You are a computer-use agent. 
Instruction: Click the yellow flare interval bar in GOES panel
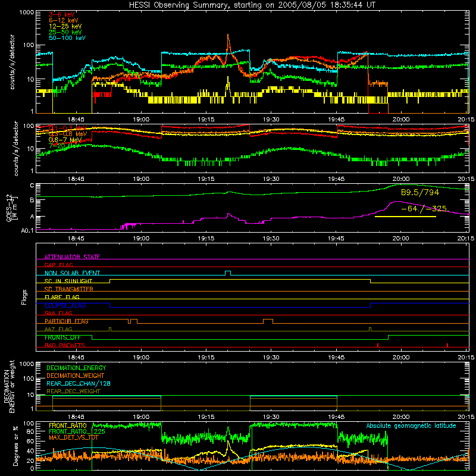pos(406,217)
